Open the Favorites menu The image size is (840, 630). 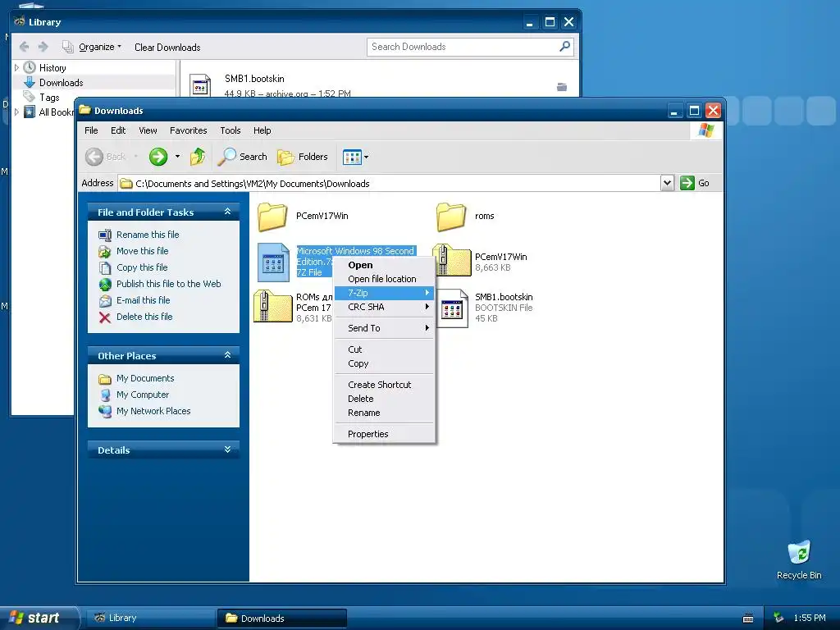[x=188, y=130]
